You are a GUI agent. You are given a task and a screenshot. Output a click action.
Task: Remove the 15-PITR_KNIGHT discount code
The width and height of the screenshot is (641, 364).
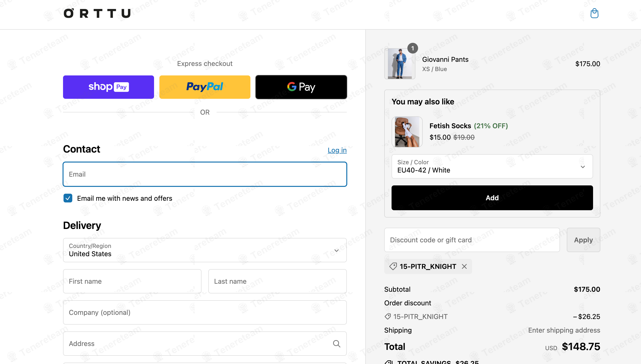[464, 266]
